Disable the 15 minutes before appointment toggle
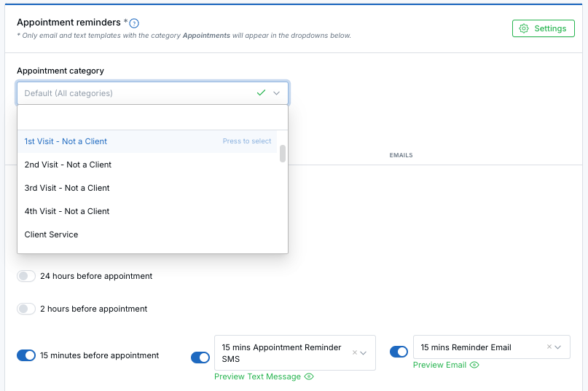Screen dimensions: 588x391 click(x=26, y=355)
